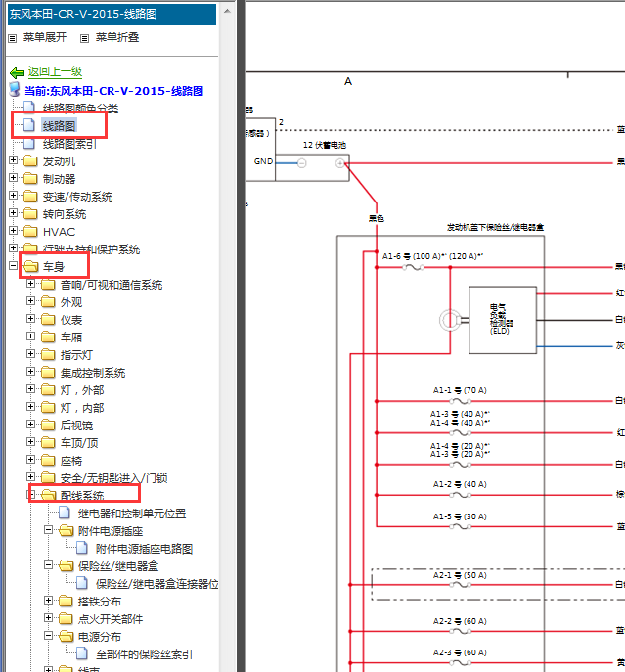Click 至部件的保险丝索引 page icon
The image size is (625, 672).
(82, 653)
